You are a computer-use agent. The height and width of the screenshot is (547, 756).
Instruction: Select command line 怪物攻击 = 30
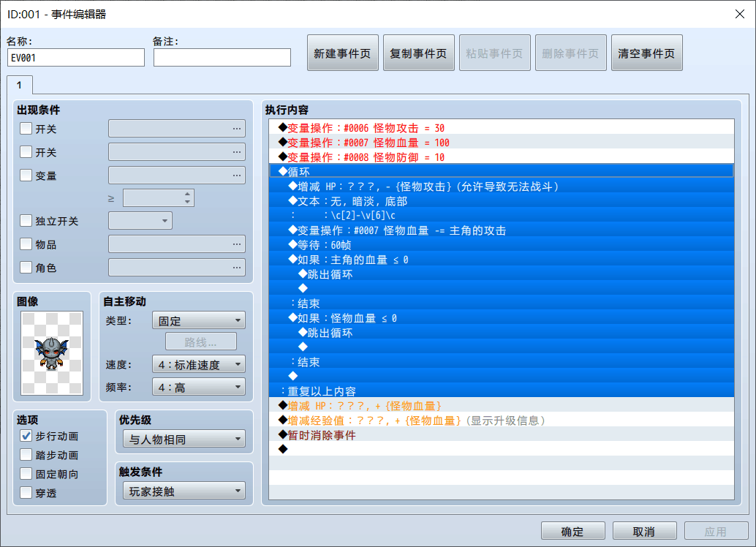[502, 128]
